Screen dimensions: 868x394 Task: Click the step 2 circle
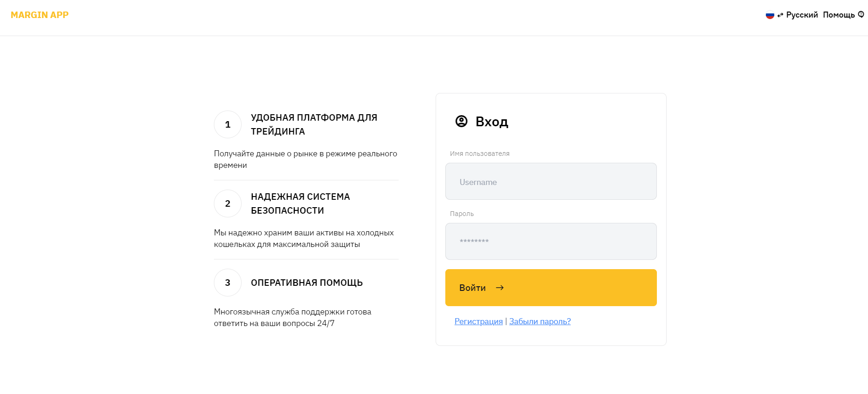point(228,203)
